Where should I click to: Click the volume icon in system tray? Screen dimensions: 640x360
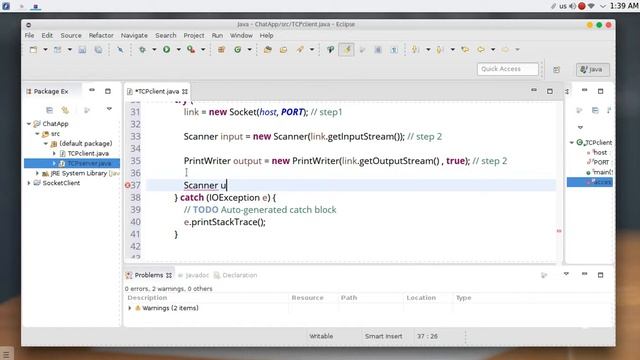pyautogui.click(x=573, y=6)
